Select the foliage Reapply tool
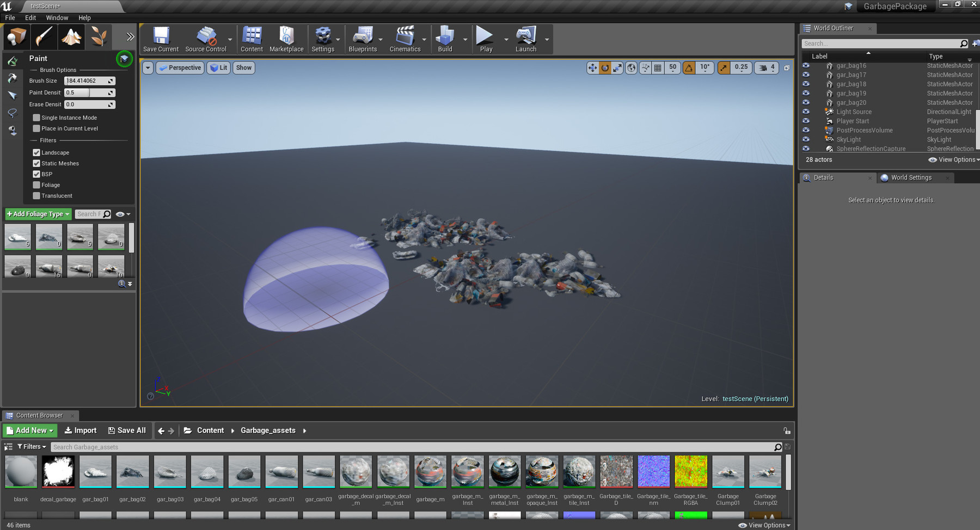 (13, 78)
